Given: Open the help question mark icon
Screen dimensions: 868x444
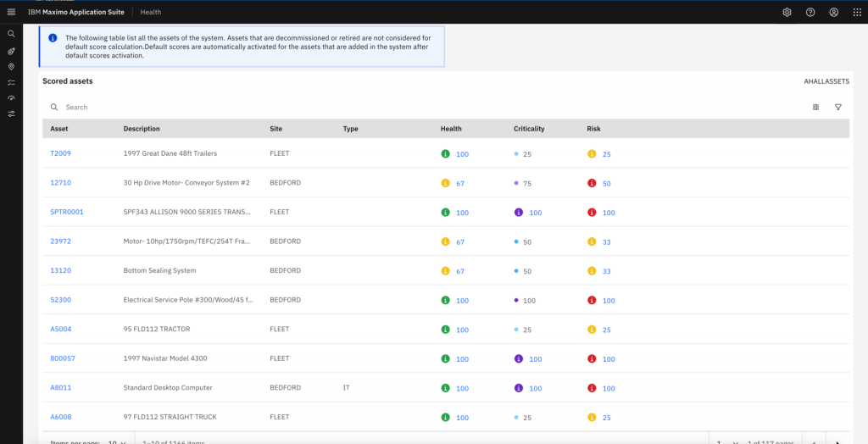Looking at the screenshot, I should [x=810, y=12].
